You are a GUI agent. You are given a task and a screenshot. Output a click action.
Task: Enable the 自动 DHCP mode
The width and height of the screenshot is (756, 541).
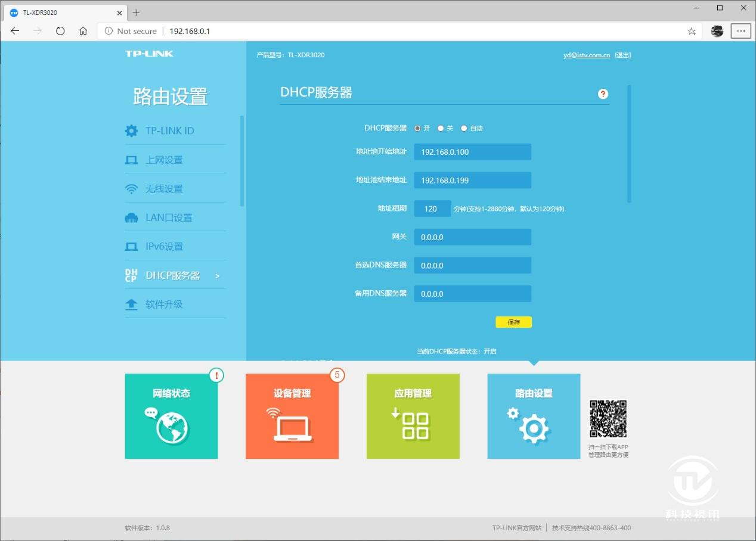click(x=464, y=128)
